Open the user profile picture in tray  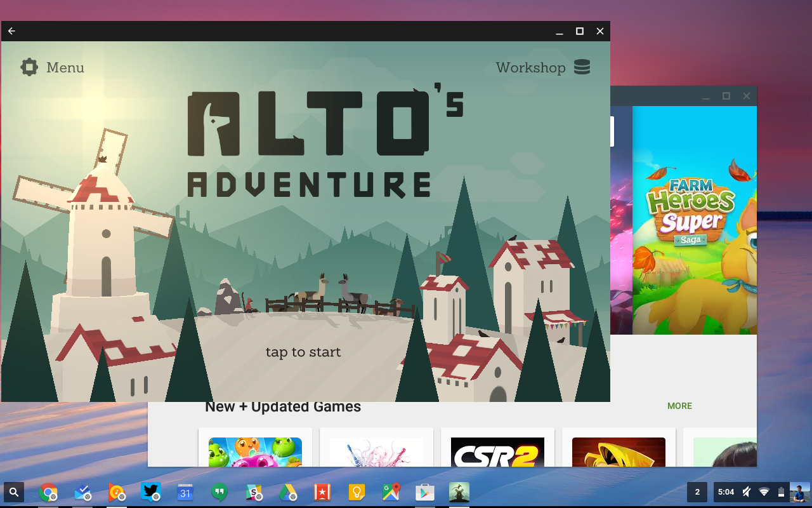pos(799,492)
